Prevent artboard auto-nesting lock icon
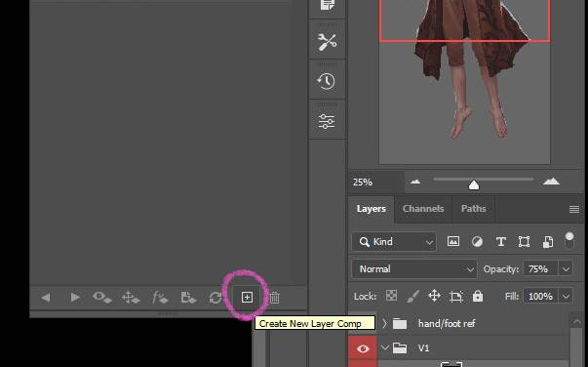The width and height of the screenshot is (588, 367). 456,297
